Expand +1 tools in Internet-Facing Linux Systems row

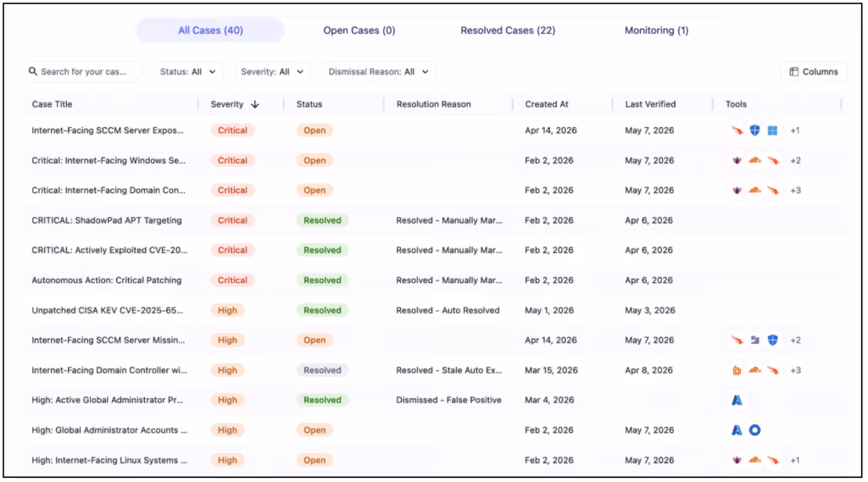click(795, 460)
